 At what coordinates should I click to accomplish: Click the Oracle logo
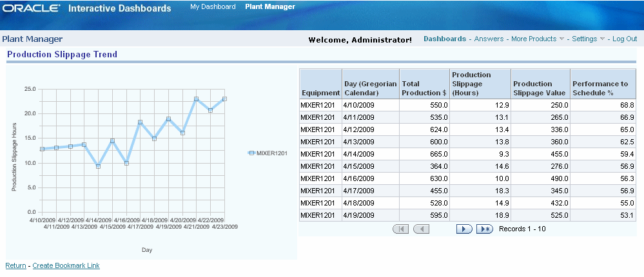pos(32,8)
